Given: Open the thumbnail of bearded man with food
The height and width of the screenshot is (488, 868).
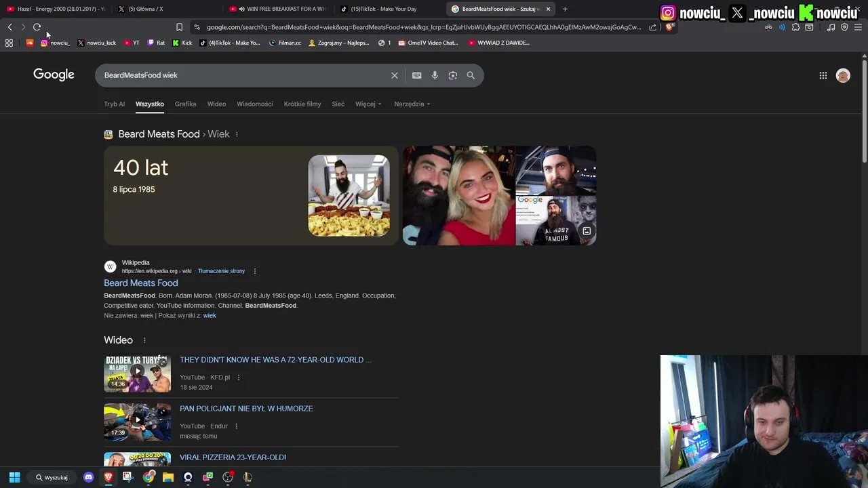Looking at the screenshot, I should [x=349, y=196].
